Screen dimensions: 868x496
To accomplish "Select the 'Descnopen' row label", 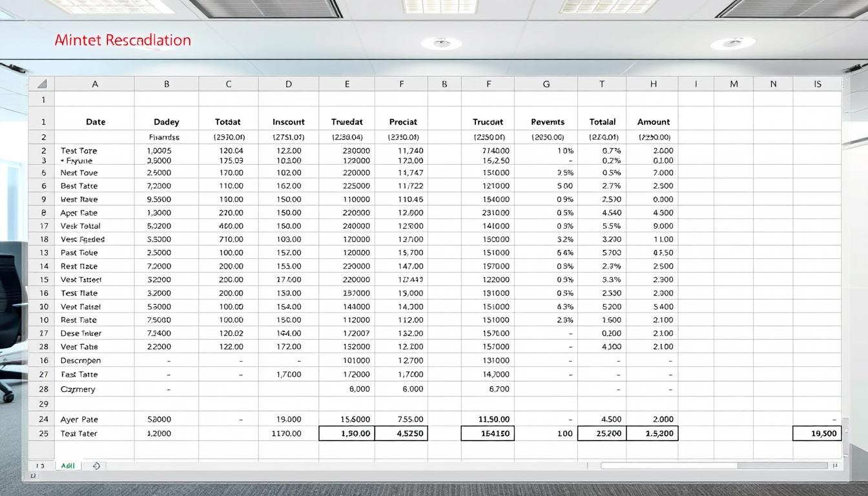I will tap(81, 360).
